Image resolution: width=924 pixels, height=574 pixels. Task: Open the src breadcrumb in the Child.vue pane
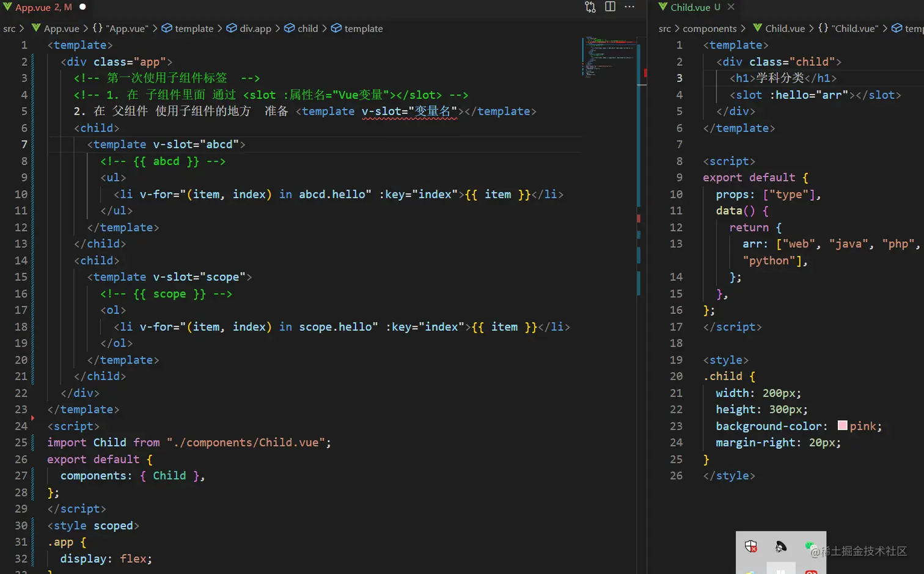pos(665,28)
